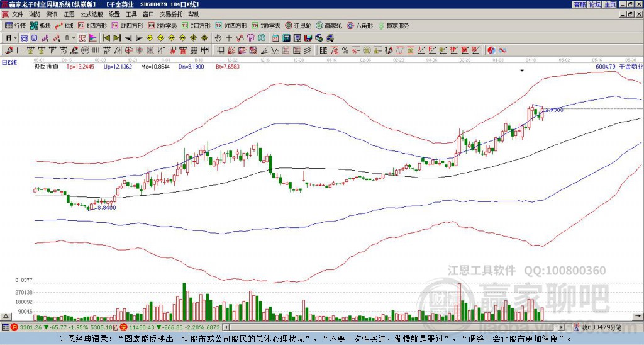Click the yin-yang circle icon
The height and width of the screenshot is (345, 644).
491,50
